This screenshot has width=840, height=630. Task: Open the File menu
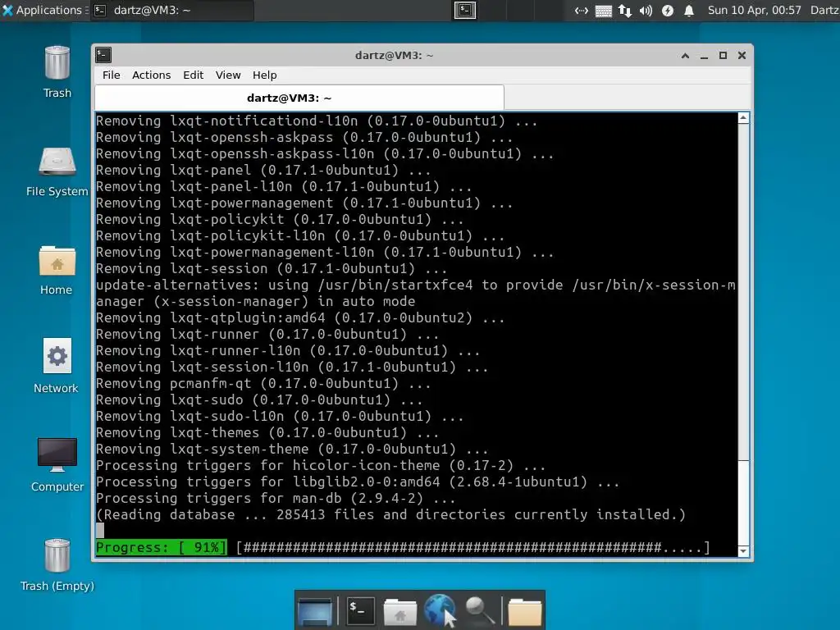112,75
